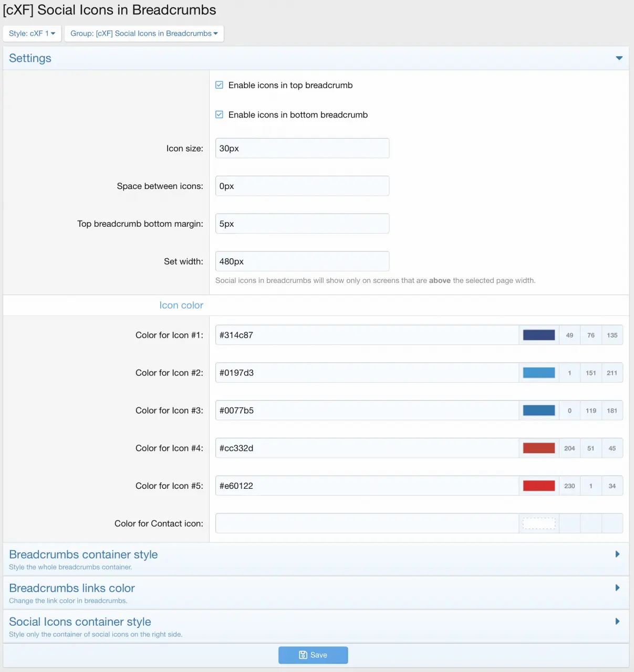Click the Icon size input field
Screen dimensions: 634x672
[x=302, y=149]
